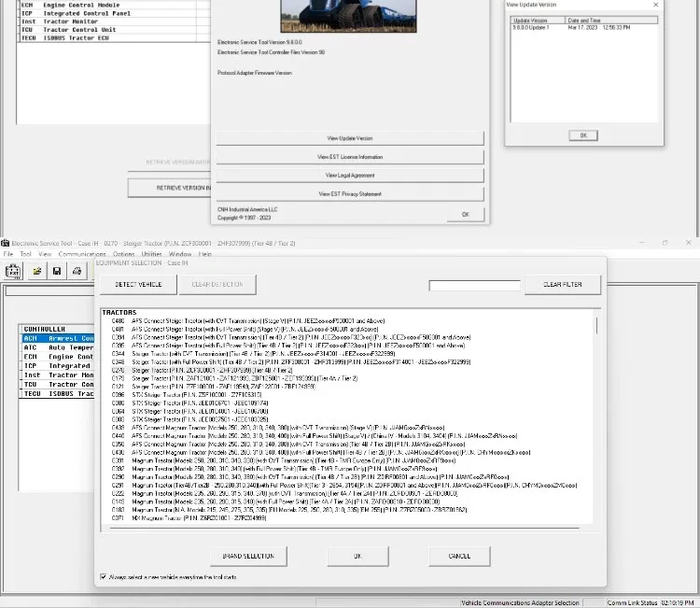
Task: Select 0183 Magnum Tractor N.A. Models row
Action: pyautogui.click(x=288, y=510)
